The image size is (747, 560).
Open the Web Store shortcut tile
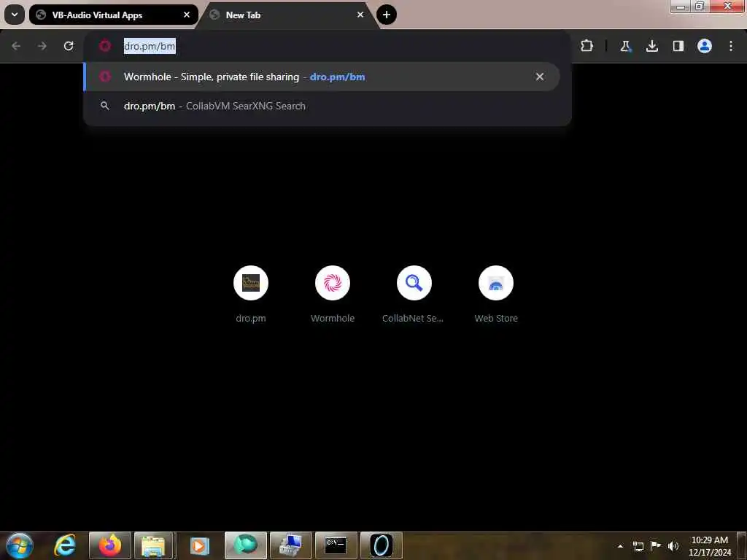[496, 295]
